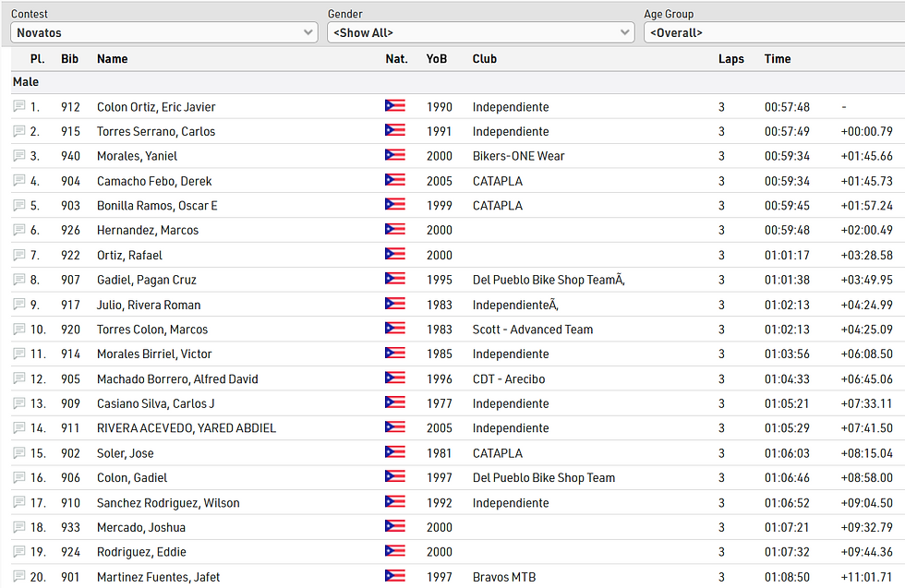Click flag icon in Soler, Jose row
The image size is (905, 588).
(394, 453)
